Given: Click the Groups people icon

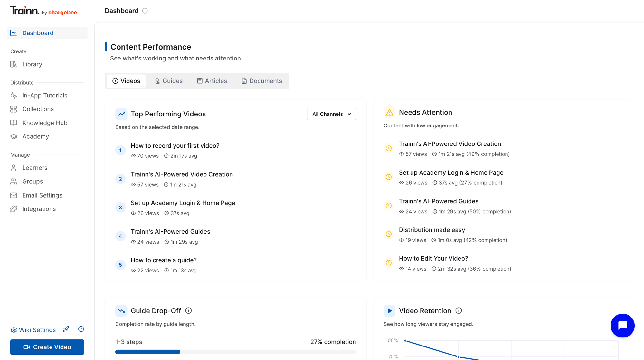Looking at the screenshot, I should (x=14, y=181).
